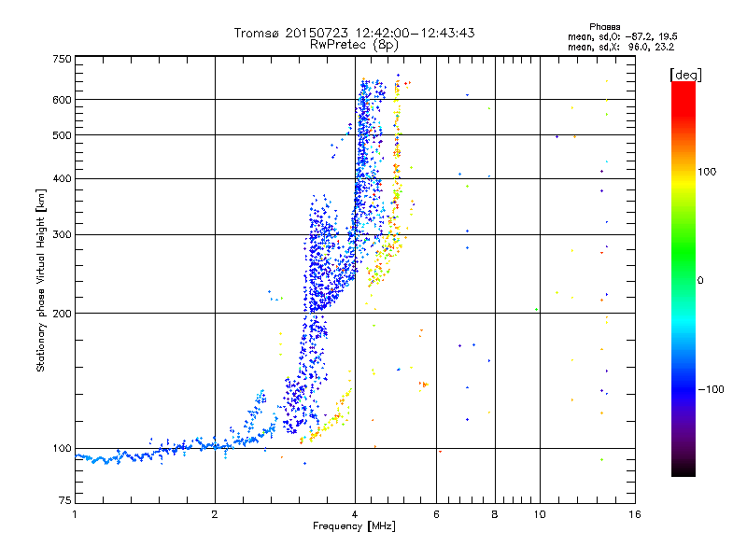
Task: Click the 'Frequency [MHz]' axis label
Action: 354,526
